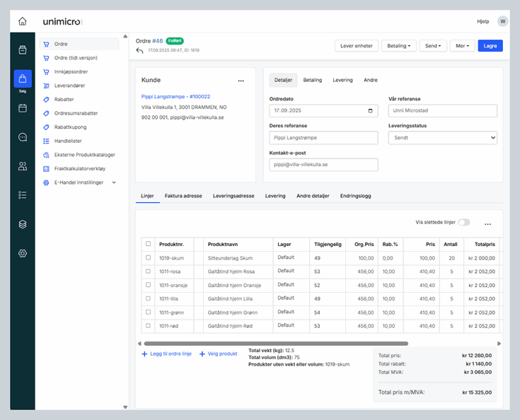
Task: Open the calendar icon in left sidebar
Action: point(23,108)
